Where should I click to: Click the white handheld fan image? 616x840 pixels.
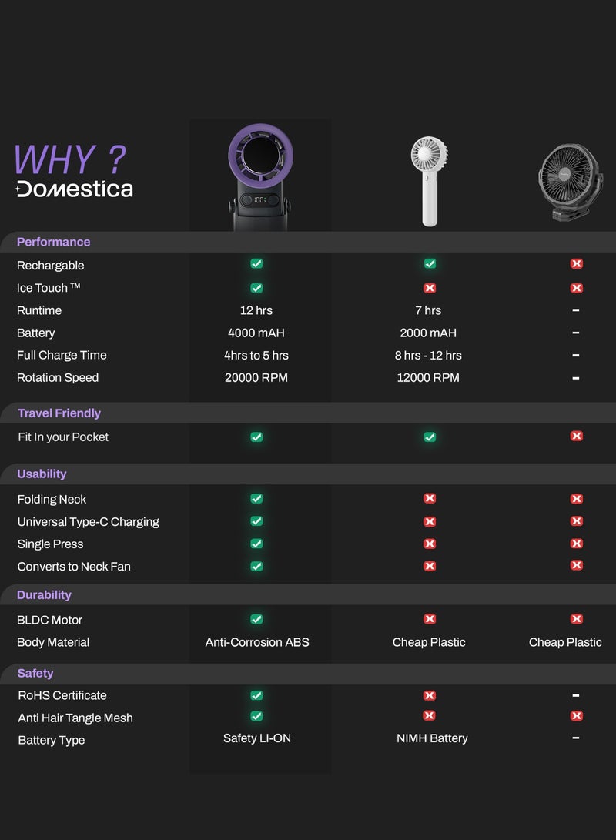coord(429,180)
